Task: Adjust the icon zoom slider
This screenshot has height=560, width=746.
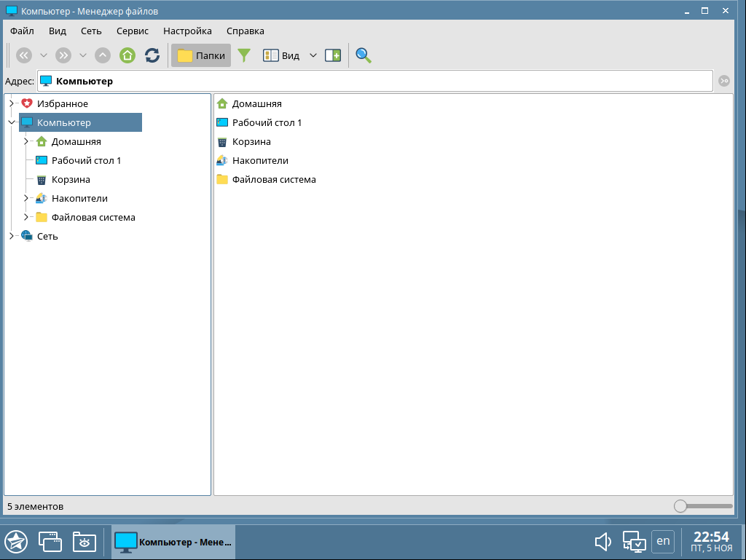Action: 680,505
